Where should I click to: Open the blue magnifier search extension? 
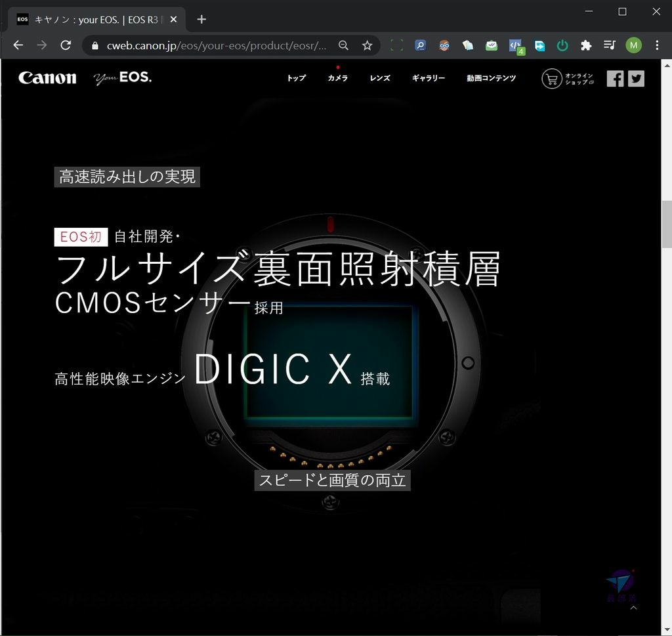[x=421, y=45]
